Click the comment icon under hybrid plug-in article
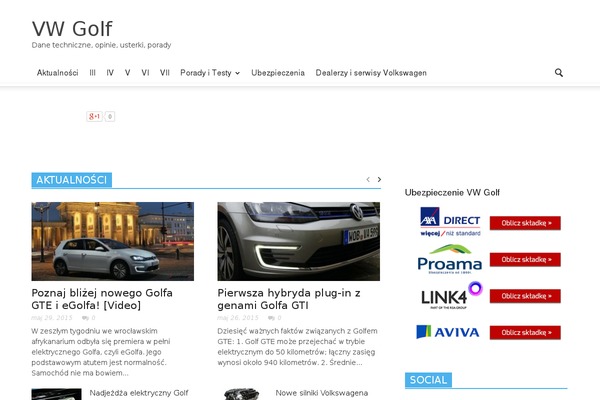 (271, 318)
